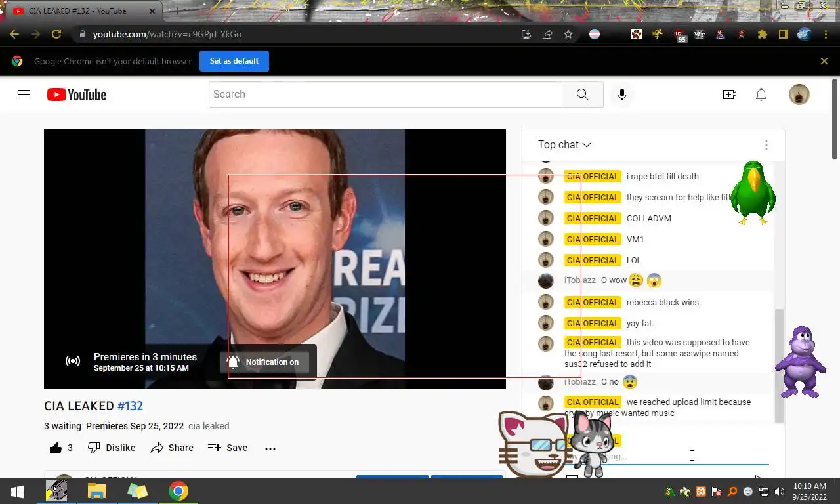Set Chrome as default browser
Image resolution: width=840 pixels, height=504 pixels.
(x=234, y=61)
